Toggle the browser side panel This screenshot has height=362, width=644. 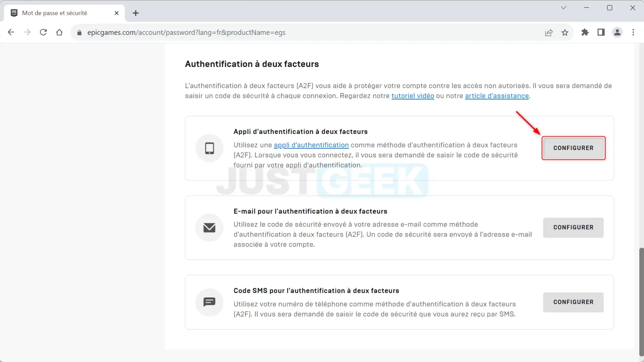pos(601,32)
